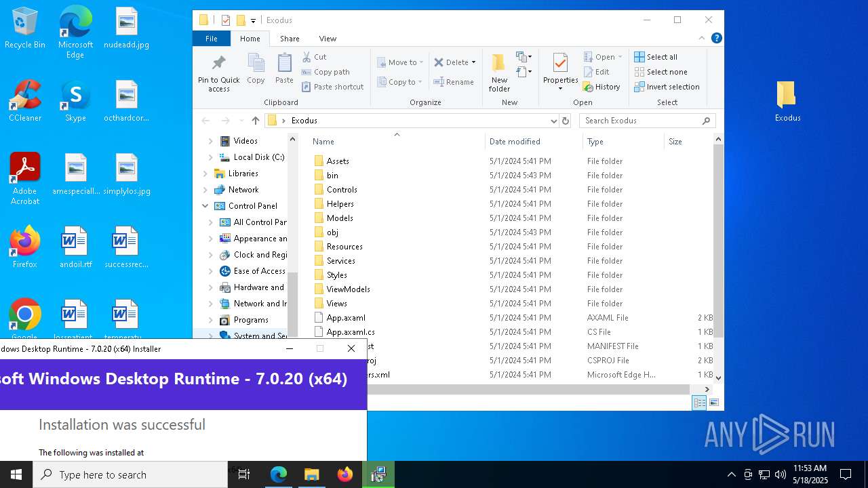Viewport: 868px width, 488px height.
Task: Click Select all in ribbon
Action: 656,57
